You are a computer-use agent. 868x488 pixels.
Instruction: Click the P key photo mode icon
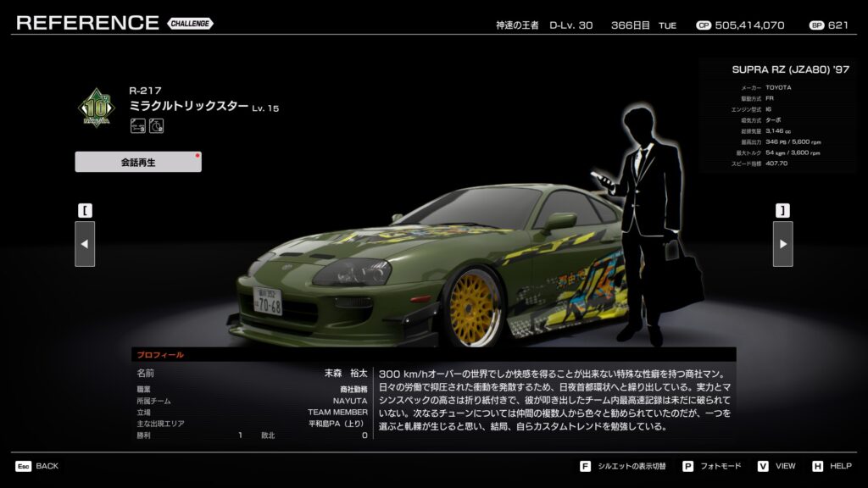[x=687, y=466]
